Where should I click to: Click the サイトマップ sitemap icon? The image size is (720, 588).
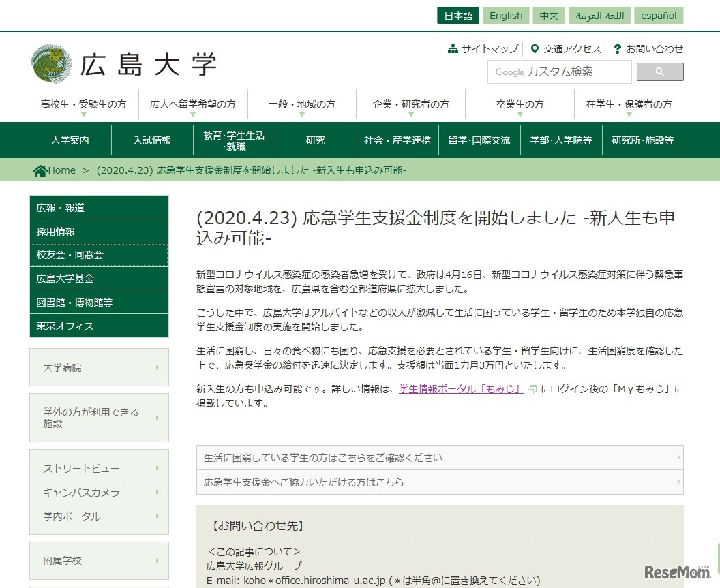453,48
